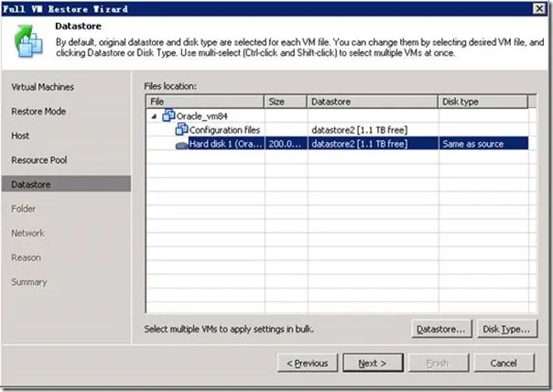Go to the Network step
The width and height of the screenshot is (553, 392).
27,233
